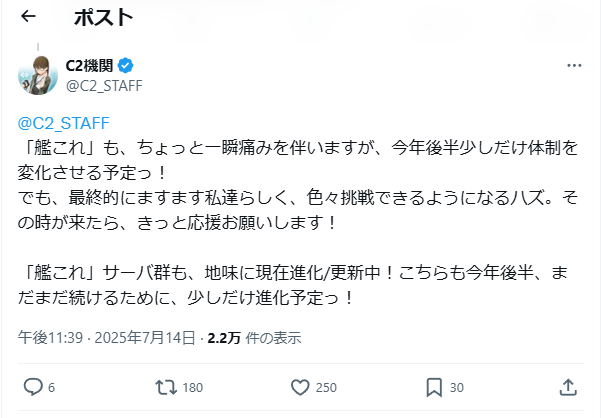
Task: Click the bookmark count 30
Action: (457, 387)
